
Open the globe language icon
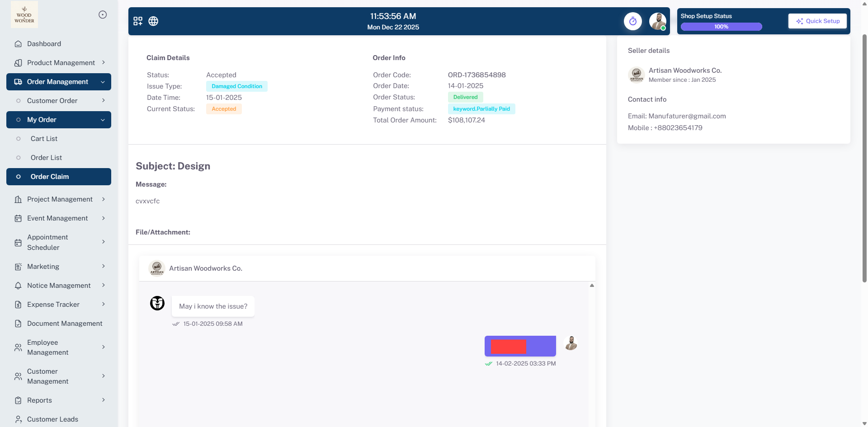(153, 21)
